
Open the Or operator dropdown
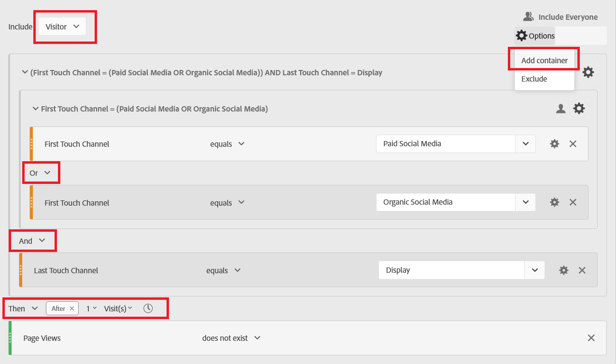(41, 172)
